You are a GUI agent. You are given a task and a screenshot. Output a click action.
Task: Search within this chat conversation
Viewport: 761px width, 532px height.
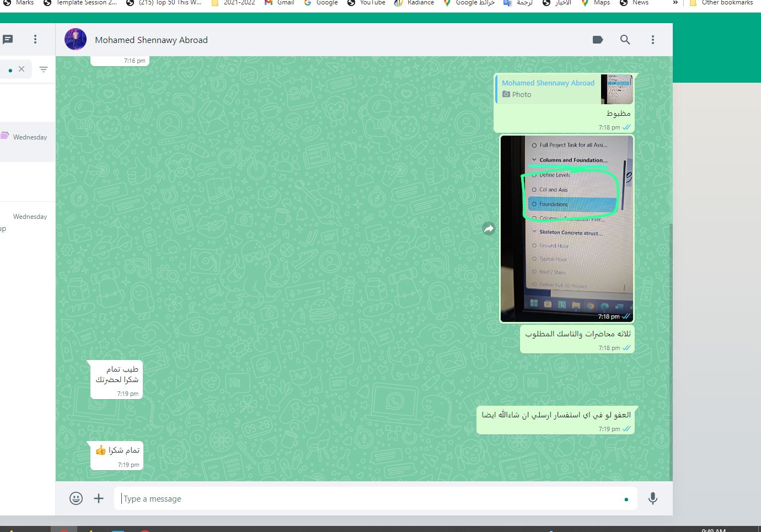coord(625,40)
